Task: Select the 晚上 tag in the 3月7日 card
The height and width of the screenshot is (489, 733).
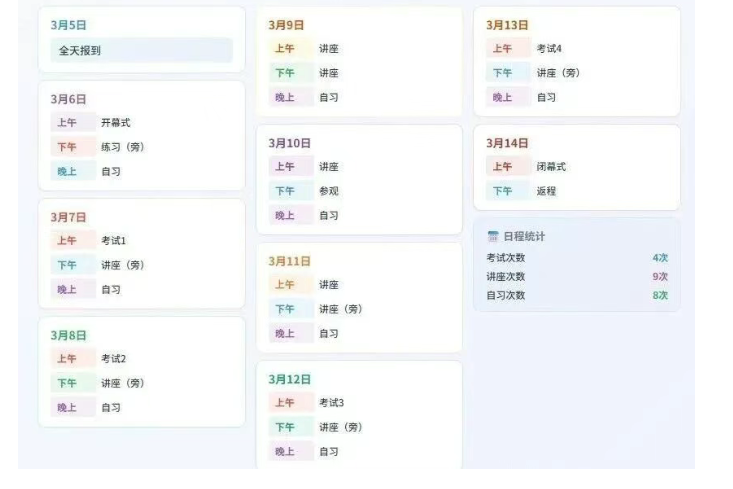Action: coord(67,289)
